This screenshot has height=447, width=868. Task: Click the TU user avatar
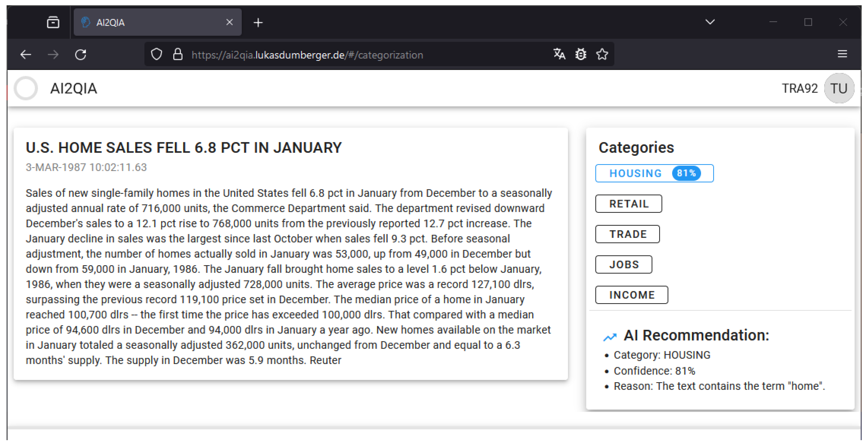pos(839,89)
